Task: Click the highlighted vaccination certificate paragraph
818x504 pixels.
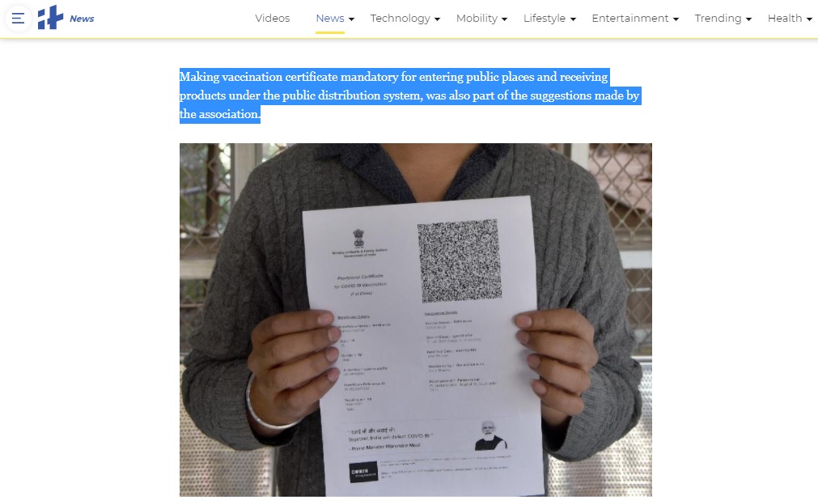Action: [409, 95]
